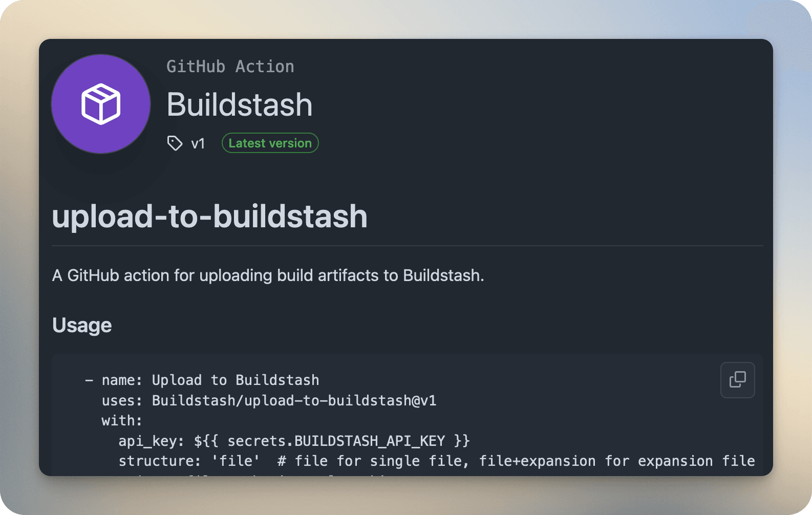Image resolution: width=812 pixels, height=515 pixels.
Task: Click the Buildstash action title
Action: pos(240,105)
